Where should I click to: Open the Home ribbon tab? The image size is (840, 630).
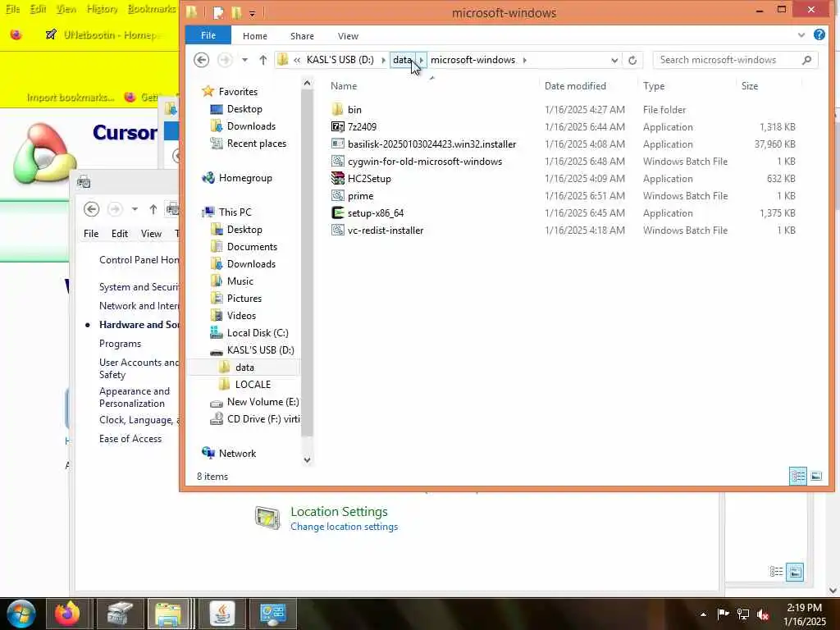click(255, 36)
